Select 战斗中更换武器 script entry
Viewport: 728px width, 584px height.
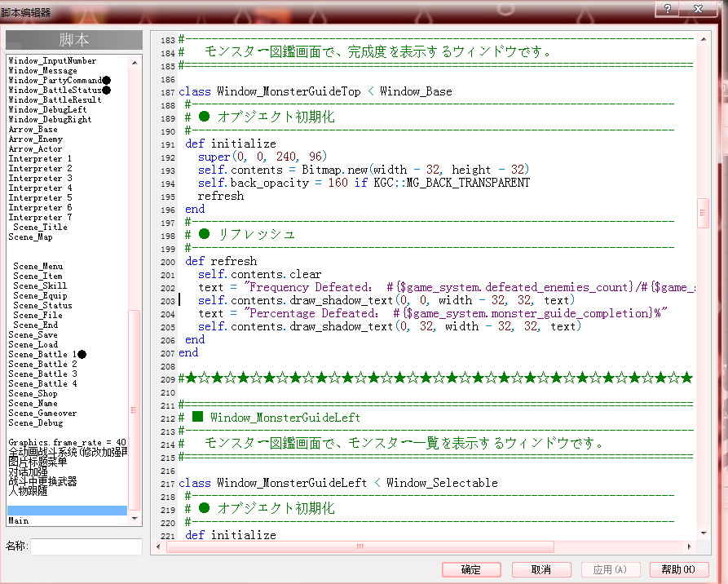tap(42, 481)
